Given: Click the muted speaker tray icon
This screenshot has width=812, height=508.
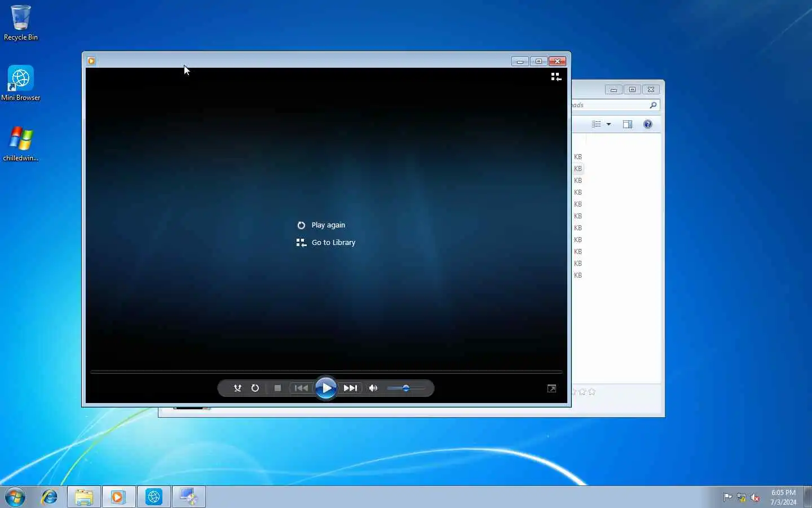Looking at the screenshot, I should click(x=755, y=497).
